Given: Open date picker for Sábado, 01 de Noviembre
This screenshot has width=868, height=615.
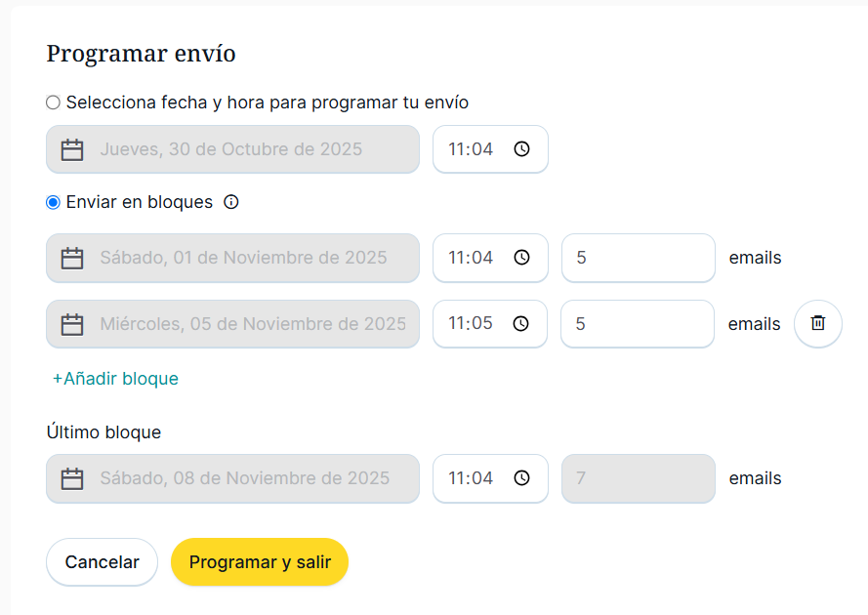Looking at the screenshot, I should pos(242,258).
